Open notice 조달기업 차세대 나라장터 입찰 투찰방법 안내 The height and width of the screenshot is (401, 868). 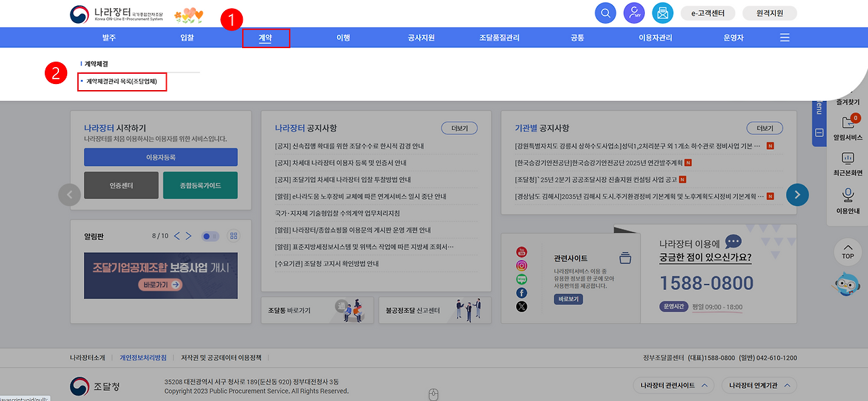click(x=342, y=180)
